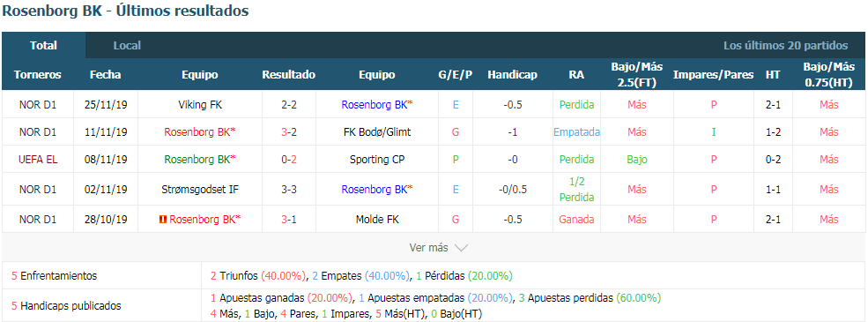
Task: Open the 3-2 result against Bodø/Glimt
Action: tap(289, 132)
